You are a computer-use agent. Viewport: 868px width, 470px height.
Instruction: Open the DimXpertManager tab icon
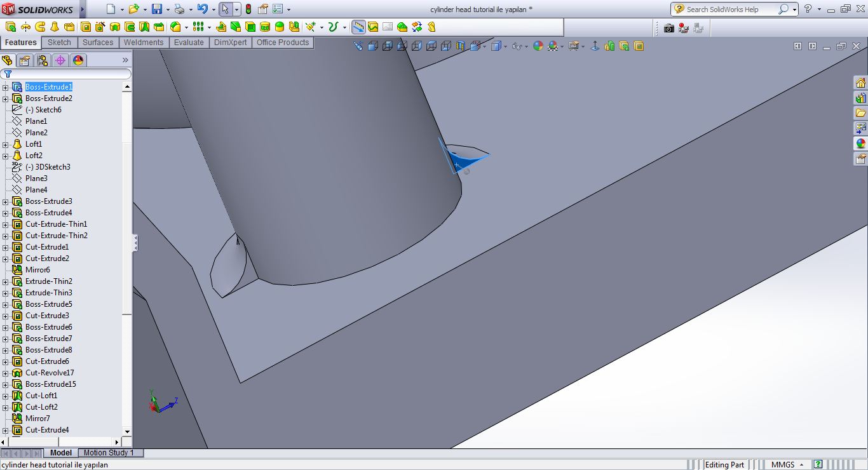(60, 60)
